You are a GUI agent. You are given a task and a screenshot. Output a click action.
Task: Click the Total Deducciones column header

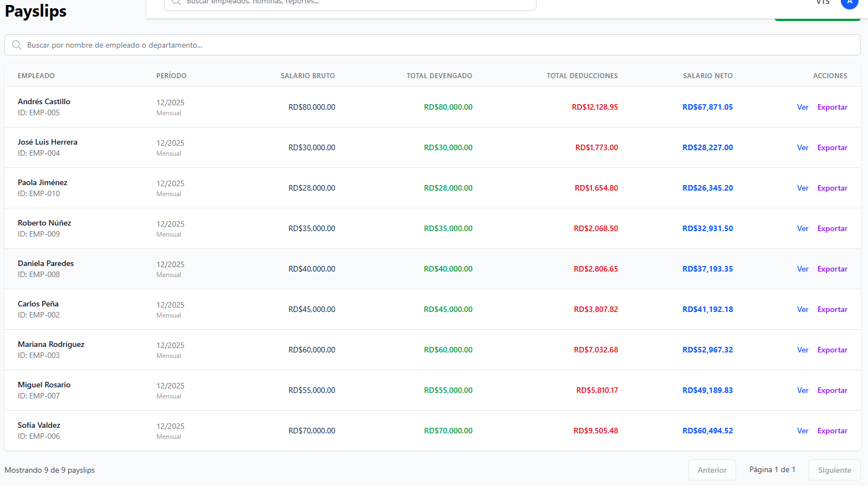click(582, 76)
